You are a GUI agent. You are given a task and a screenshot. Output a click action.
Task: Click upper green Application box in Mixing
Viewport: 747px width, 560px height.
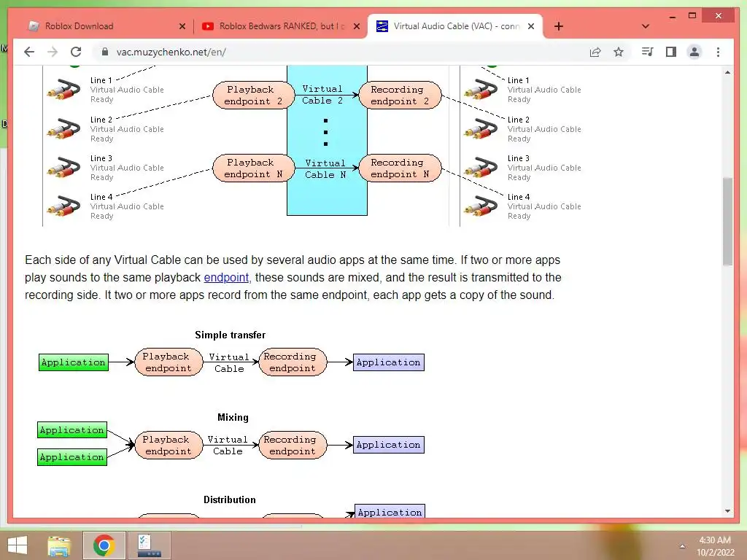[72, 430]
